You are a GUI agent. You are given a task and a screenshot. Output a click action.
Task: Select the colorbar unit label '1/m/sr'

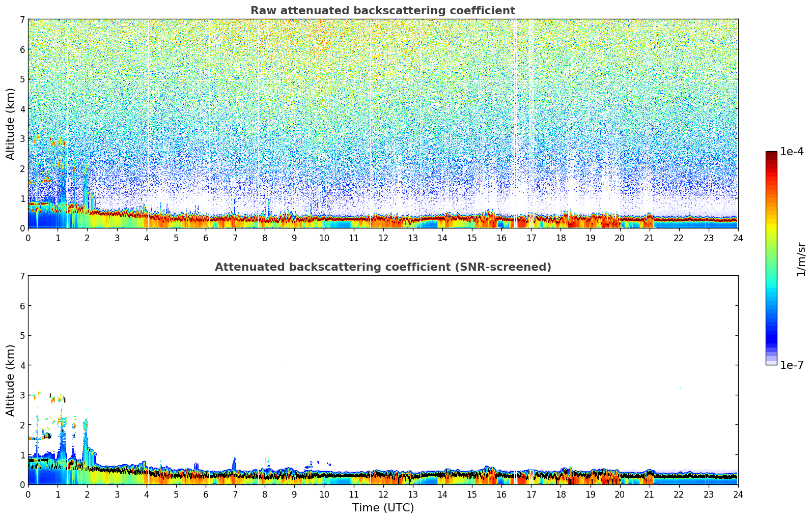coord(801,259)
